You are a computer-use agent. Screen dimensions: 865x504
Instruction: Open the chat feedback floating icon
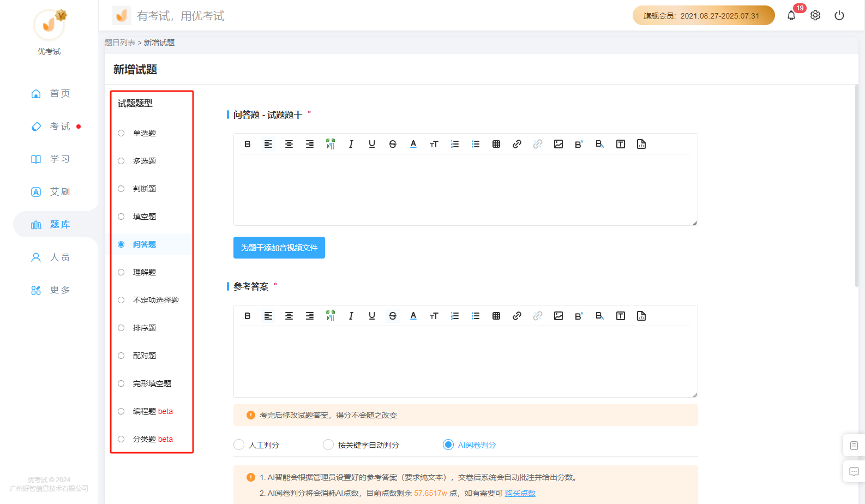click(854, 471)
